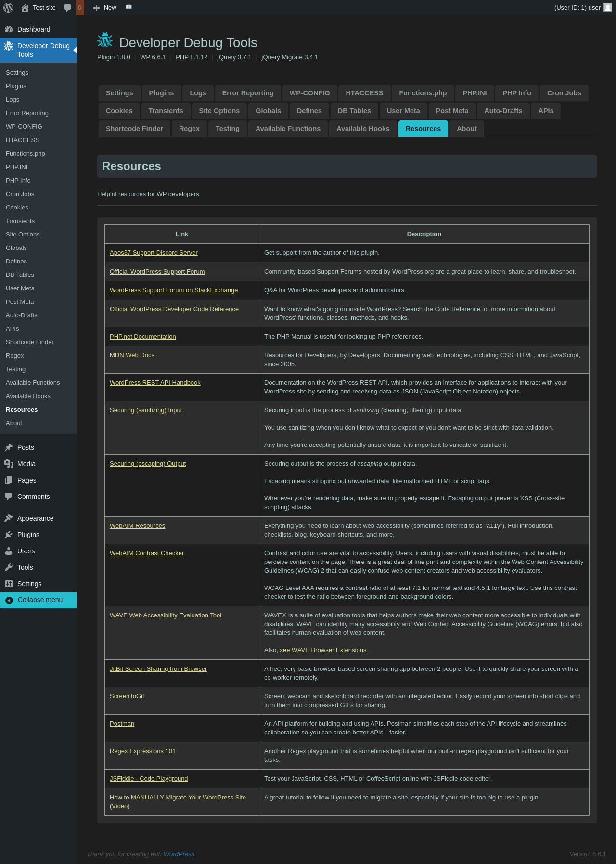616x864 pixels.
Task: Click the Dashboard gauge icon
Action: click(x=9, y=29)
